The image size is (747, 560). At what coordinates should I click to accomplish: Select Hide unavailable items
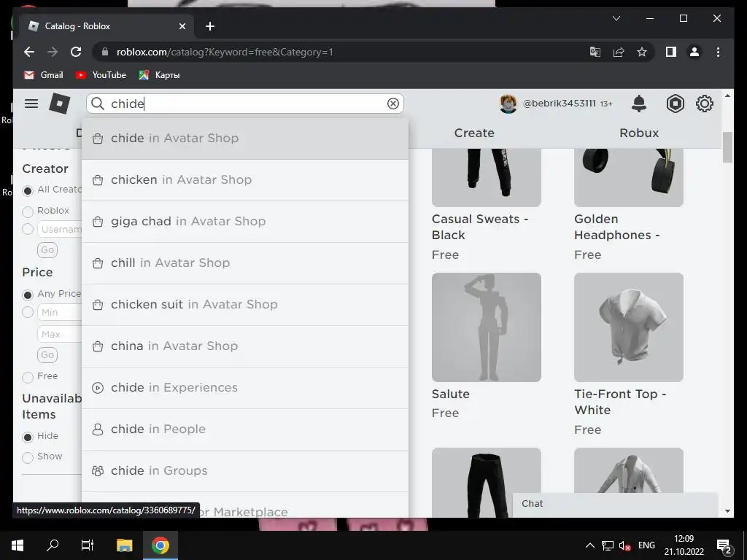(28, 437)
